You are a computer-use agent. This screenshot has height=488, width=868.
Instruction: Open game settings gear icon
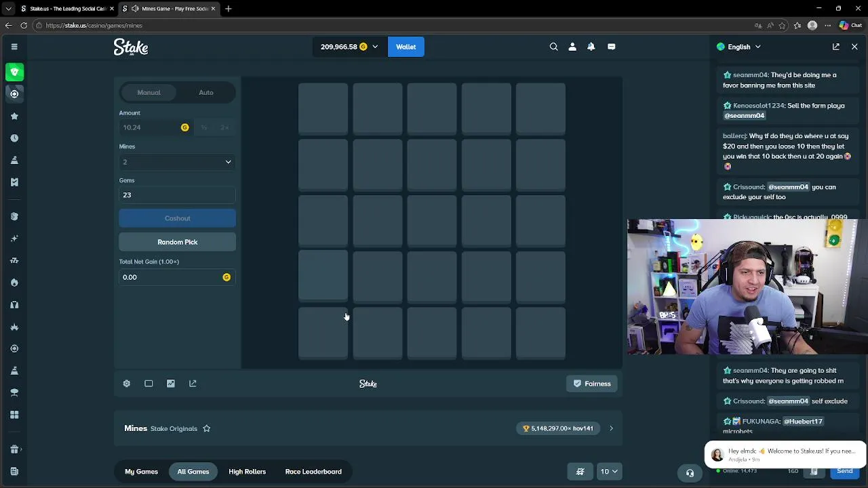126,384
